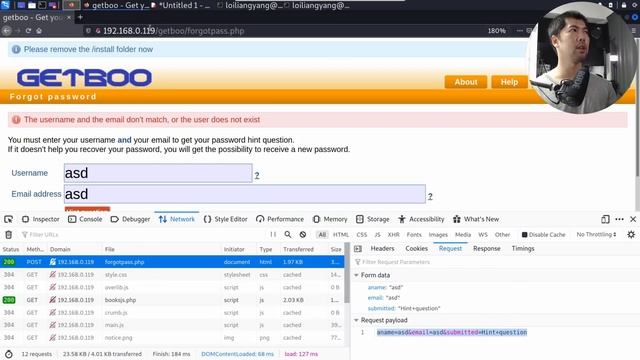Close the developer tools panel
Screen dimensions: 640x360
click(x=633, y=219)
